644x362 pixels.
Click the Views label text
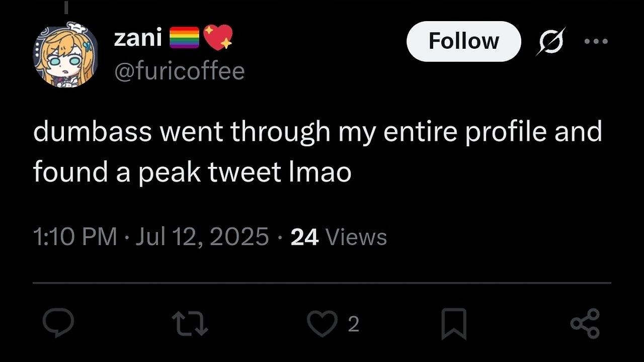pos(356,237)
